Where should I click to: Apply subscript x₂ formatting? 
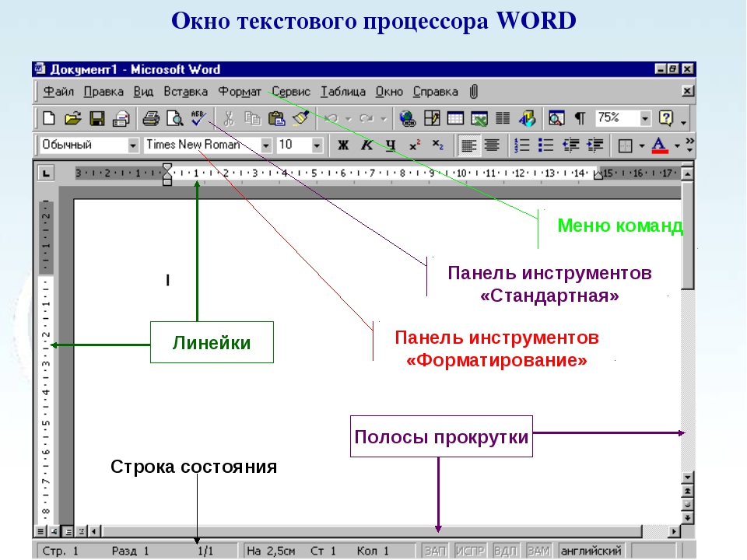[x=438, y=145]
